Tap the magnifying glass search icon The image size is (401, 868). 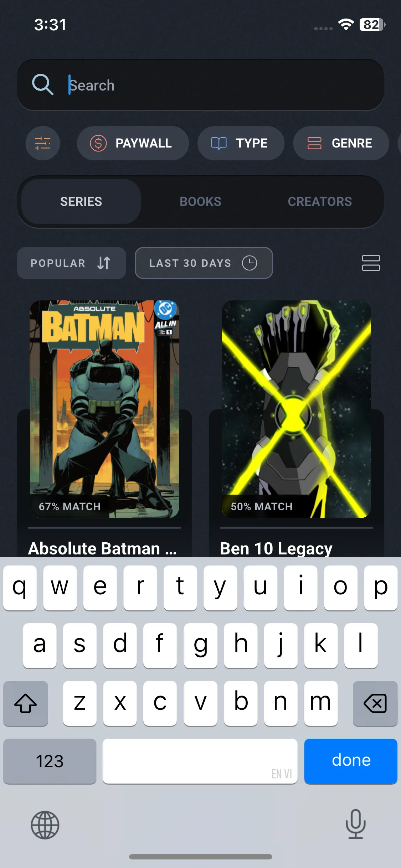tap(43, 85)
